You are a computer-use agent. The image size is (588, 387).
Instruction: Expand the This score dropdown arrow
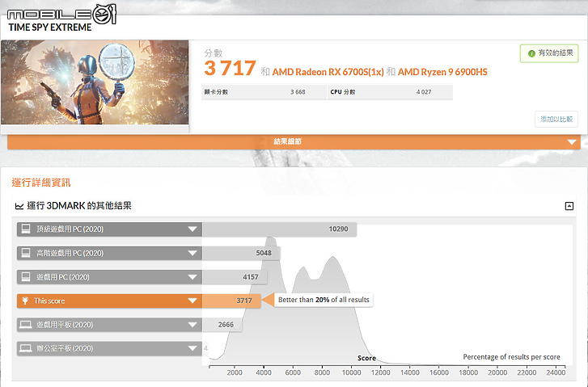click(192, 301)
